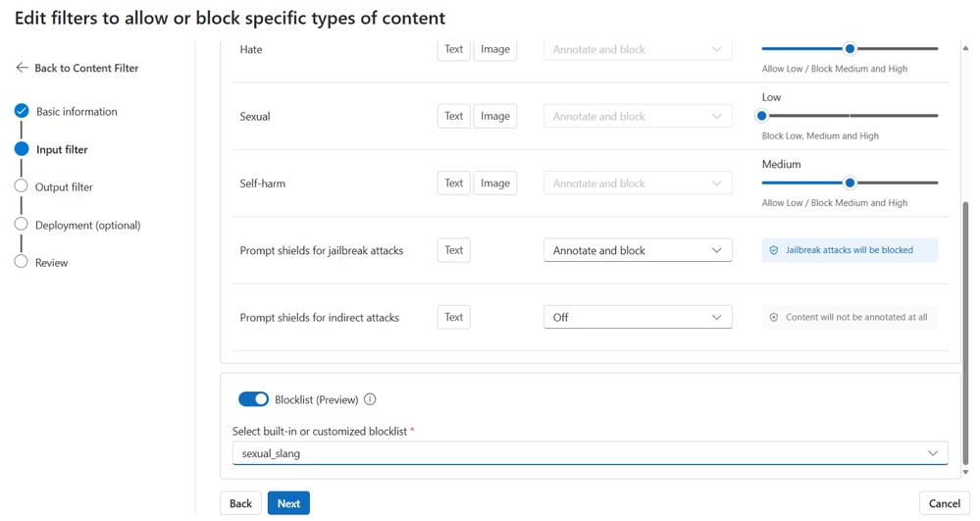
Task: Disable the Blocklist (Preview) toggle
Action: 253,399
